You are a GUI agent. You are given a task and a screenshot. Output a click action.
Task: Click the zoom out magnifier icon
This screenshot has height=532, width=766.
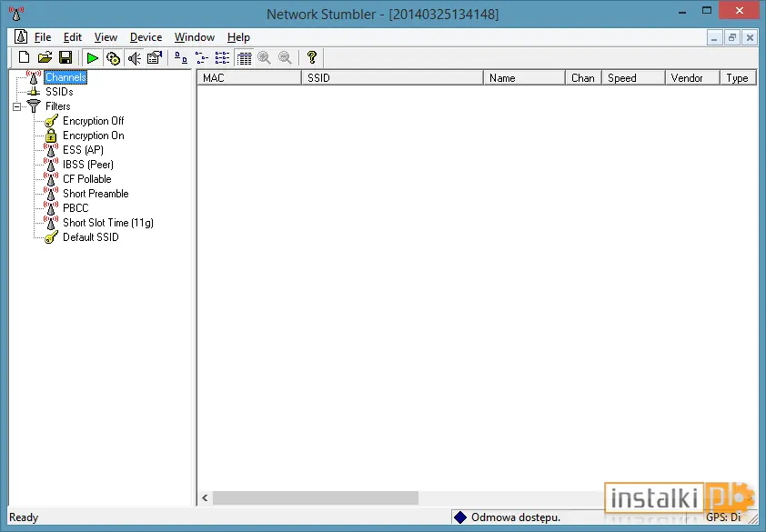285,58
